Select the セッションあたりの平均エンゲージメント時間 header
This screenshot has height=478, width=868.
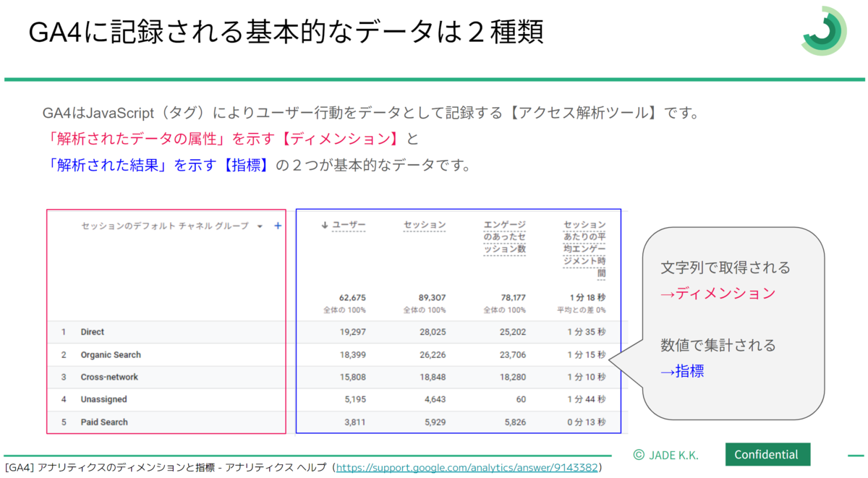click(x=584, y=249)
